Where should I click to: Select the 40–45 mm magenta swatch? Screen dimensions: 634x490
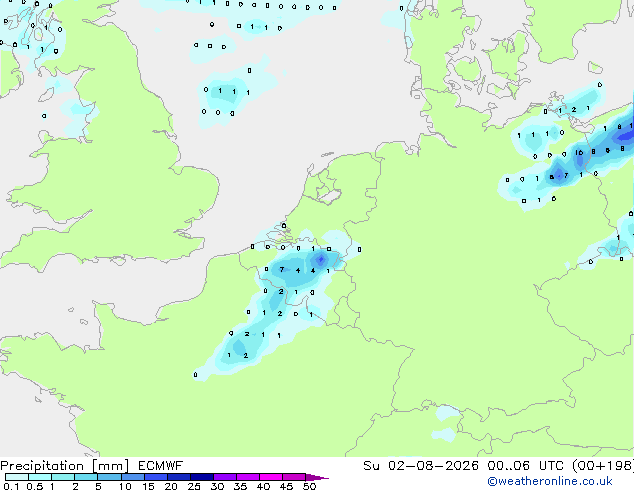pyautogui.click(x=271, y=477)
